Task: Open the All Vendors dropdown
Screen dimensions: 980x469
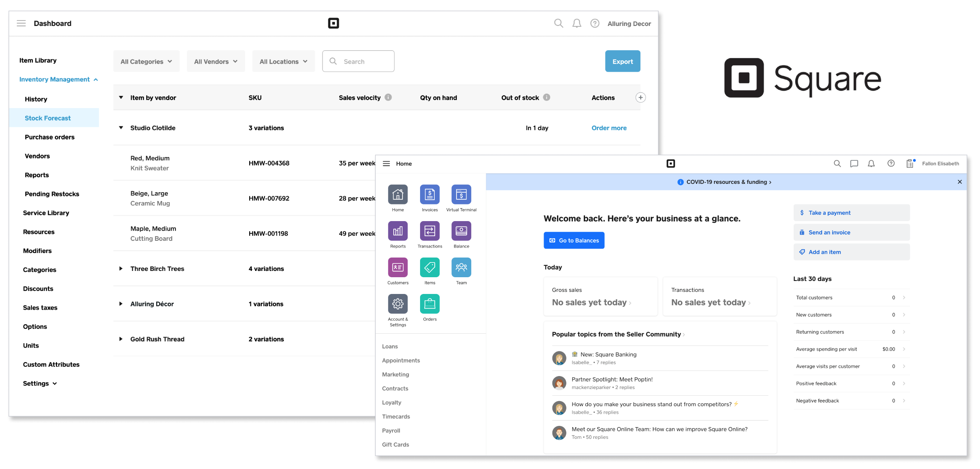Action: click(x=216, y=62)
